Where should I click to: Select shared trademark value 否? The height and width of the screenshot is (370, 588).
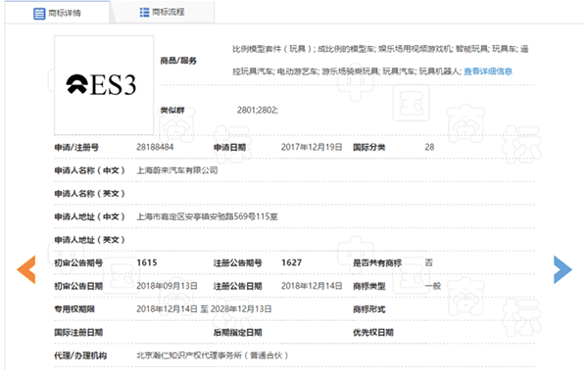429,263
